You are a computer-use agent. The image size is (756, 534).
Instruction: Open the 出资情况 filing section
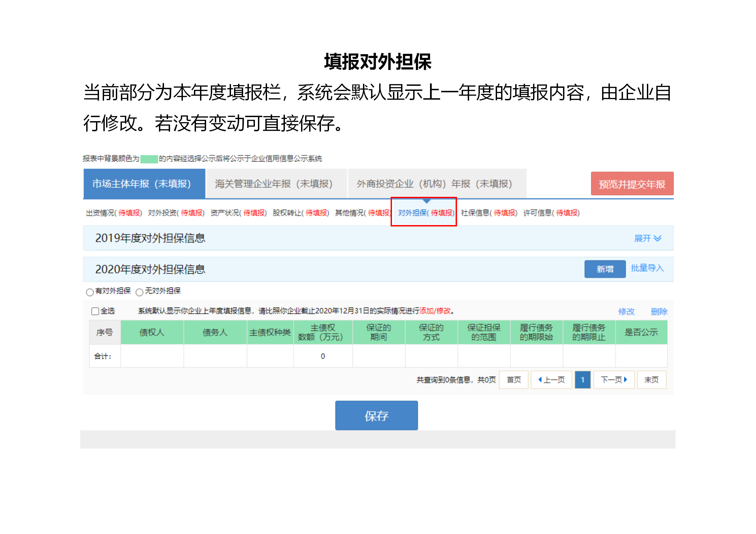pyautogui.click(x=113, y=213)
